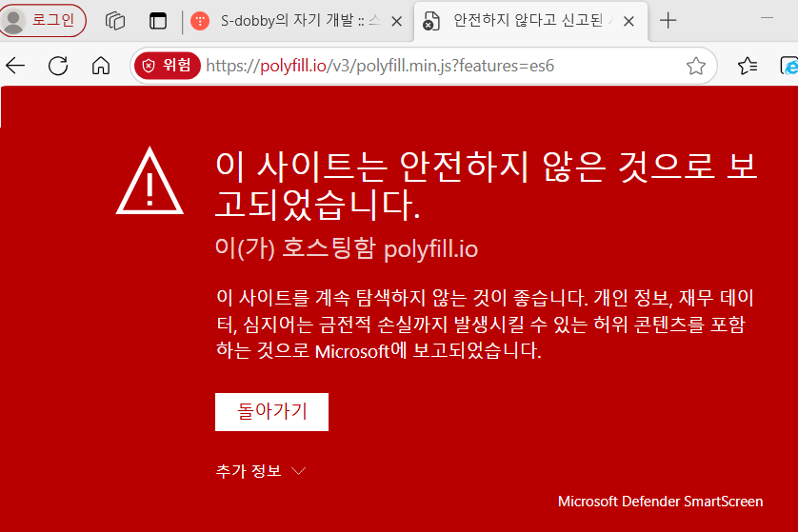Go back with the back arrow
This screenshot has height=532, width=798.
tap(15, 66)
